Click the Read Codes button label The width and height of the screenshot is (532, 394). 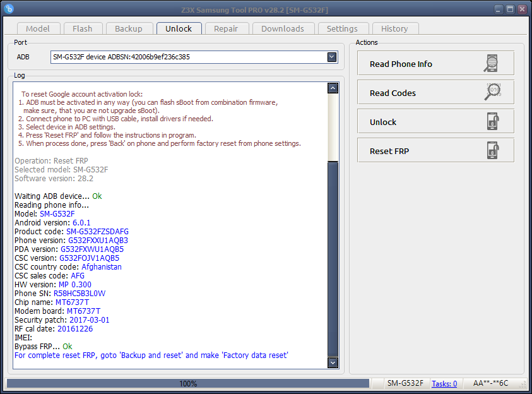click(393, 93)
